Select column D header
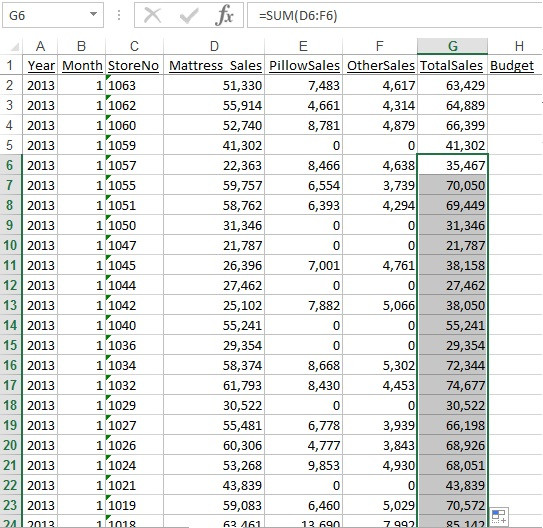The image size is (543, 528). coord(214,46)
